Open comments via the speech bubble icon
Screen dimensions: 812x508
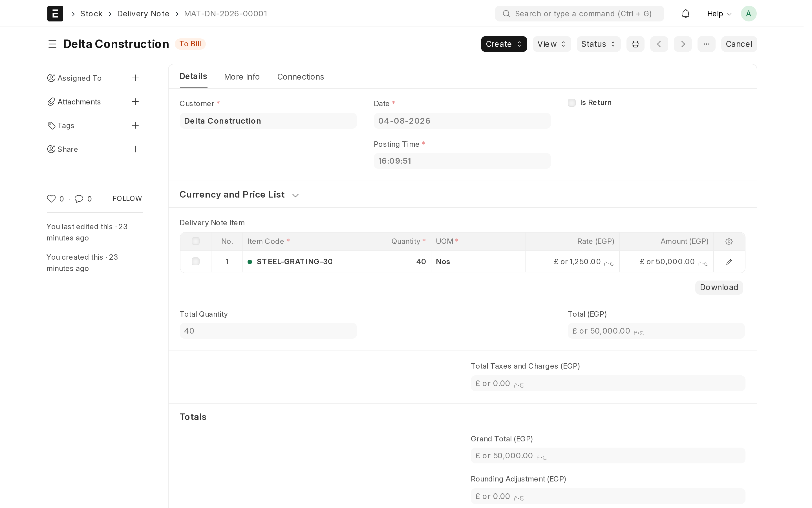pyautogui.click(x=79, y=199)
